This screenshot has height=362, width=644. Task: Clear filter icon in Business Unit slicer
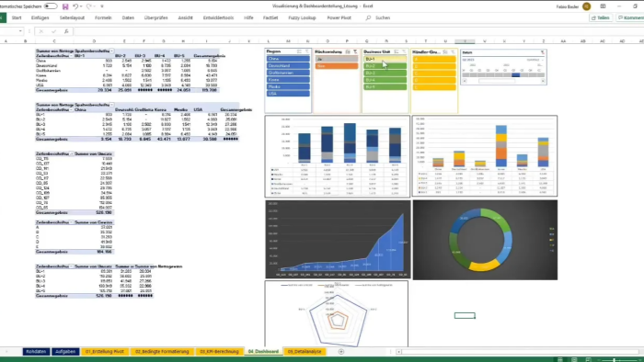[404, 52]
